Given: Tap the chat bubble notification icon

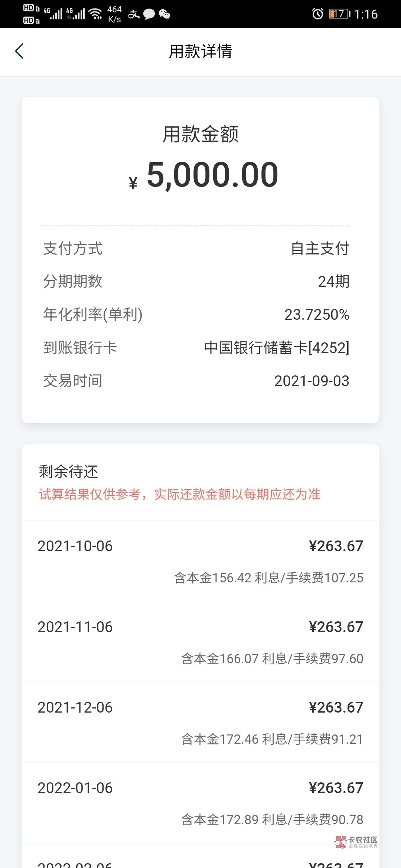Looking at the screenshot, I should pos(149,14).
